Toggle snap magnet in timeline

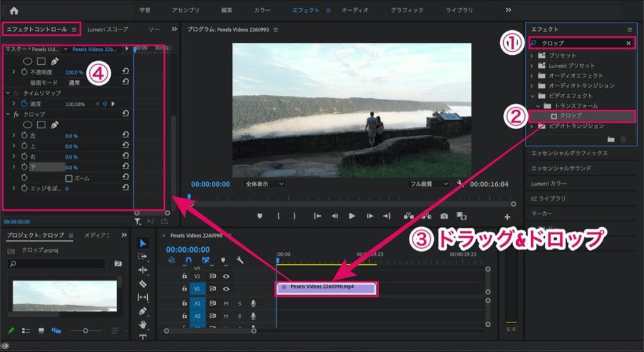[x=188, y=260]
